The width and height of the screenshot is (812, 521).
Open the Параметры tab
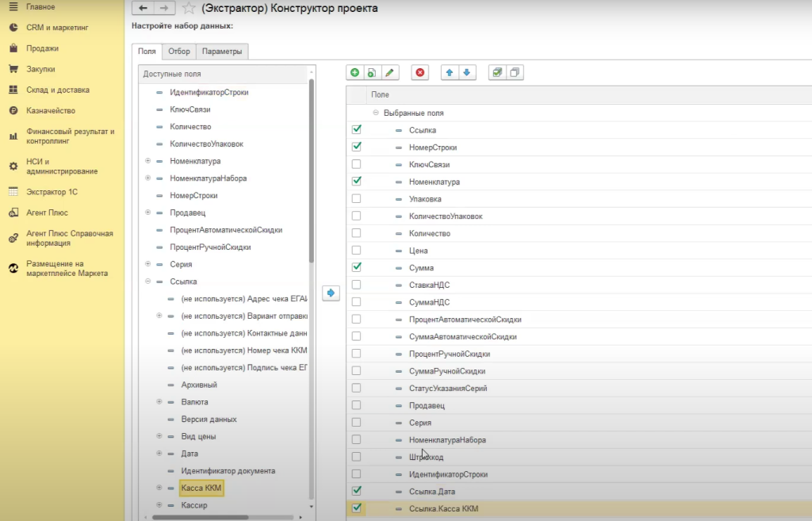221,52
